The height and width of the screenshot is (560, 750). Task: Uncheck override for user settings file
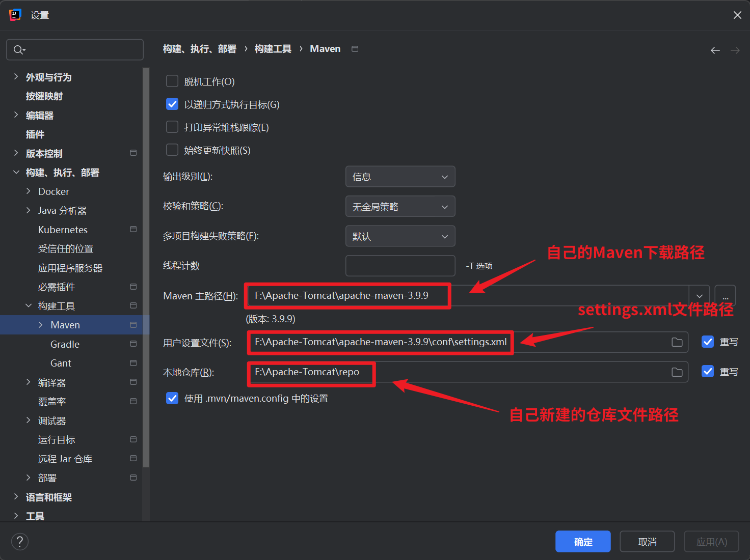click(x=708, y=342)
